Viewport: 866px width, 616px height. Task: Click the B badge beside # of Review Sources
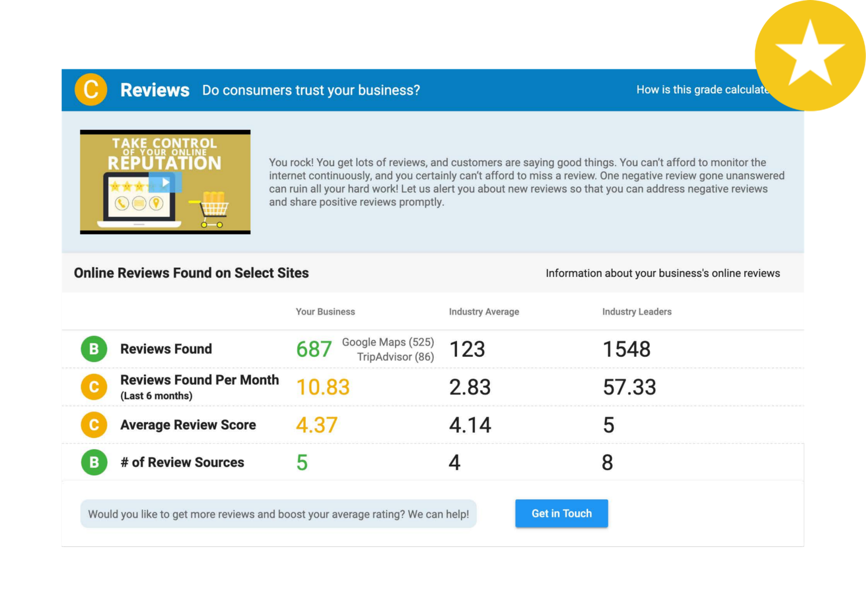click(94, 462)
